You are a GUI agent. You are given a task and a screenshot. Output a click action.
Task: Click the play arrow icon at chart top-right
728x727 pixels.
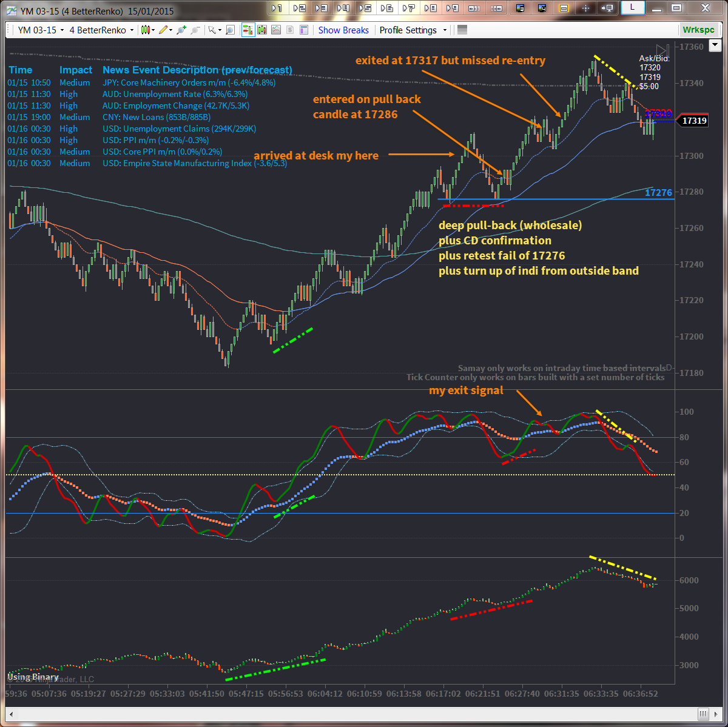(662, 50)
